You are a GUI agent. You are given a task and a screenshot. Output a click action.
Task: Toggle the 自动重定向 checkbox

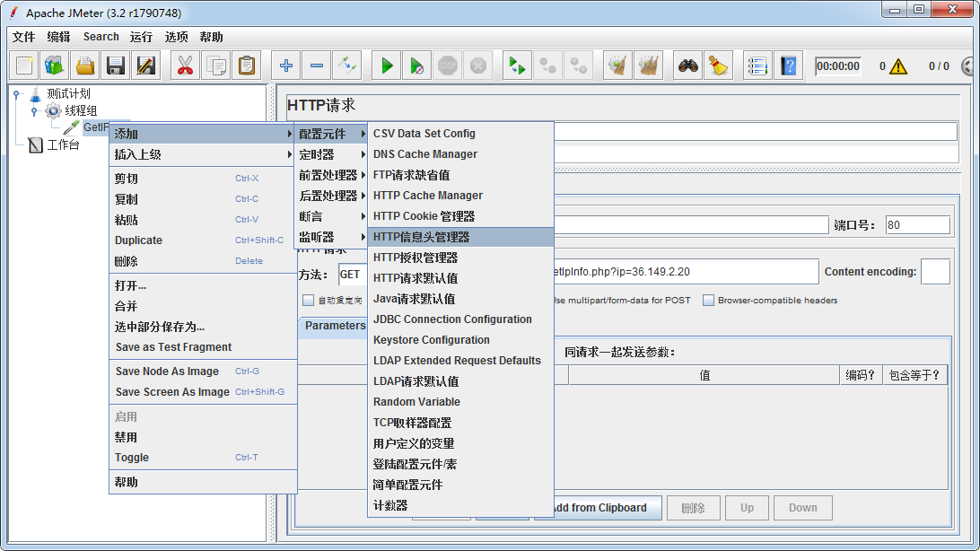[x=308, y=301]
